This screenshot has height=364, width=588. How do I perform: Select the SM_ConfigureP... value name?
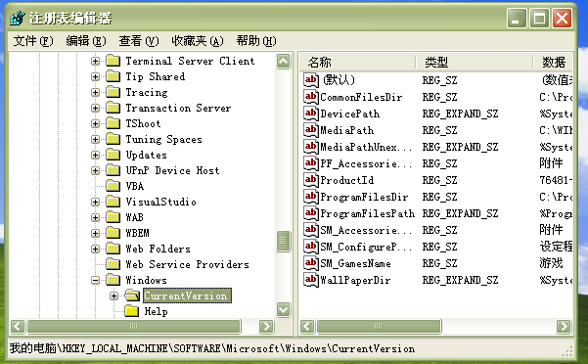(x=366, y=247)
